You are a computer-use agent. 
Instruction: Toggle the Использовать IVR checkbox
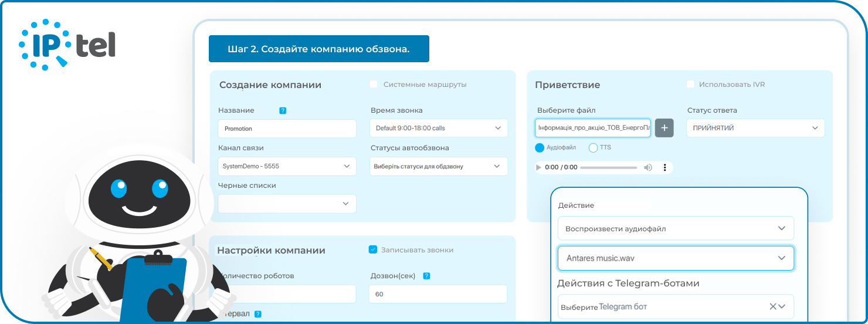690,85
